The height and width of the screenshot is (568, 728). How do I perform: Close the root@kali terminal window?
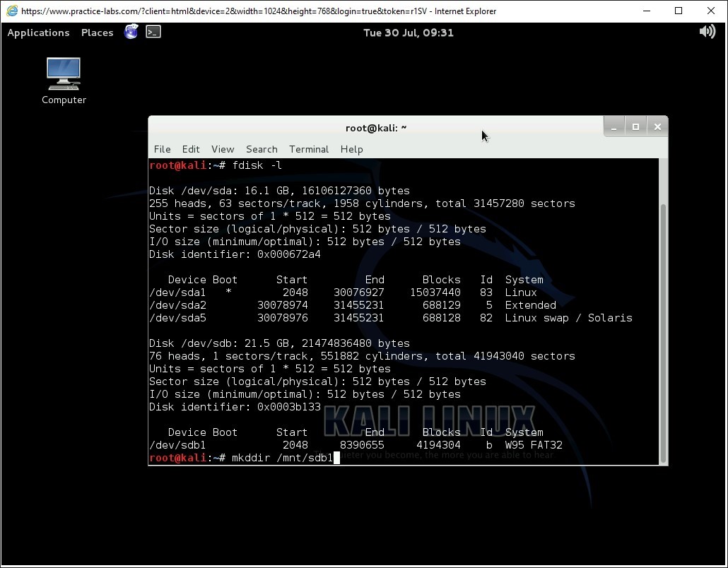coord(657,127)
